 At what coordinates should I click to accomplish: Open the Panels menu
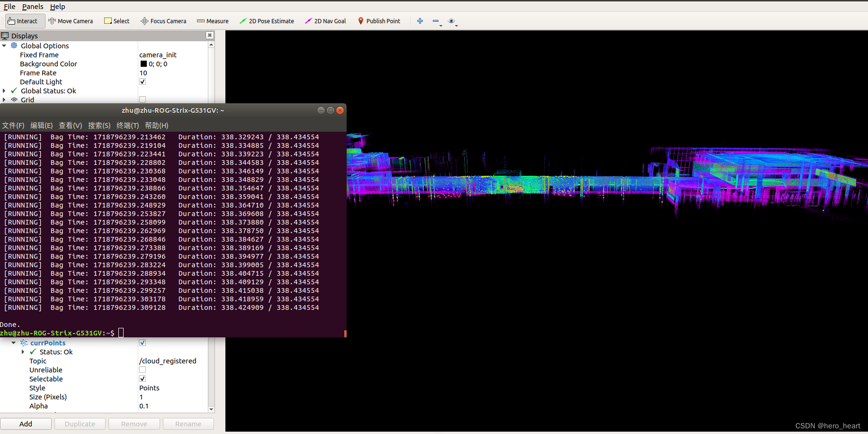coord(32,6)
